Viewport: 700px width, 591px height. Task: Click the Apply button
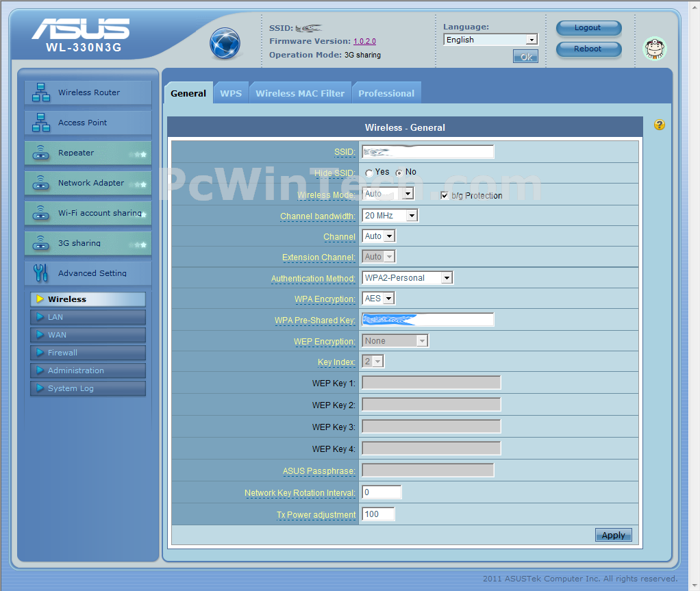(x=614, y=535)
